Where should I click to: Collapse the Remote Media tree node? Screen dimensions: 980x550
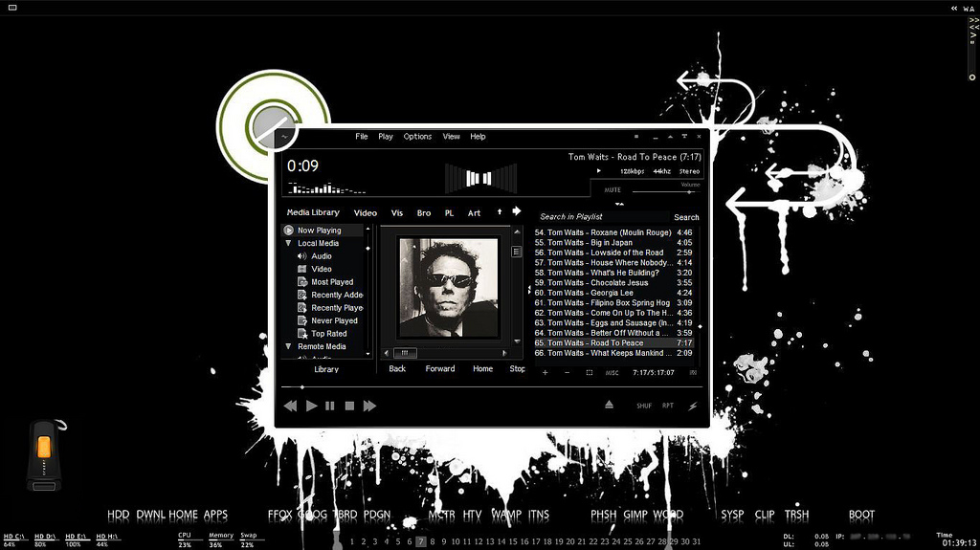(288, 346)
